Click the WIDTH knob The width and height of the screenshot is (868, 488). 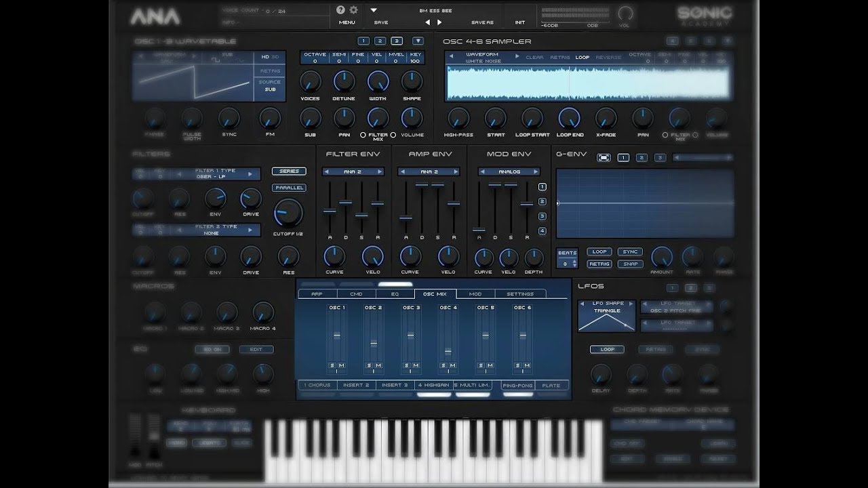(x=378, y=82)
